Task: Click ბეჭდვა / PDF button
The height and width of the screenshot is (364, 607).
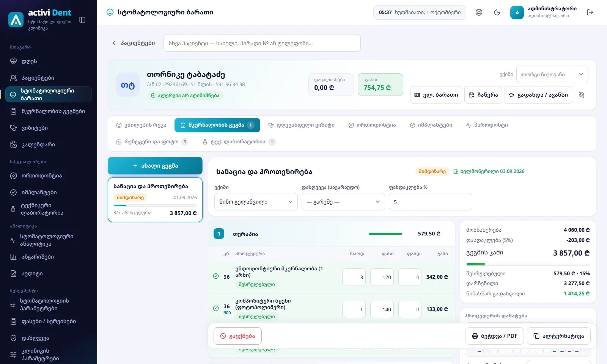Action: (x=495, y=336)
